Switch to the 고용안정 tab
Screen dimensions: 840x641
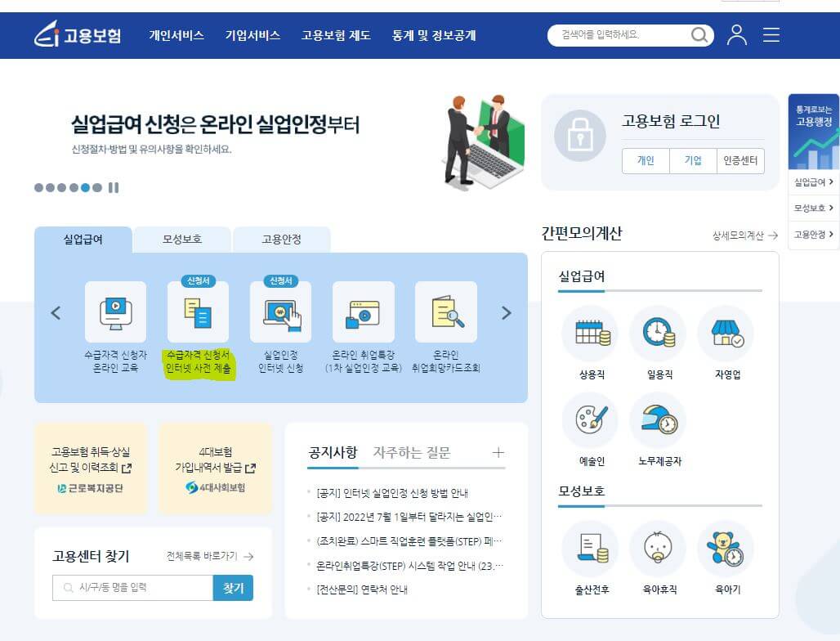coord(281,240)
